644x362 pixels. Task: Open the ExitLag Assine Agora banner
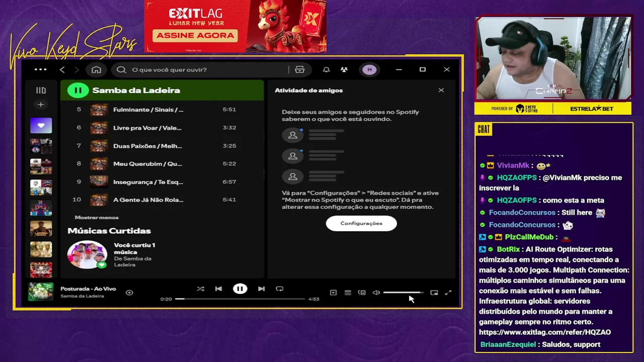point(235,26)
